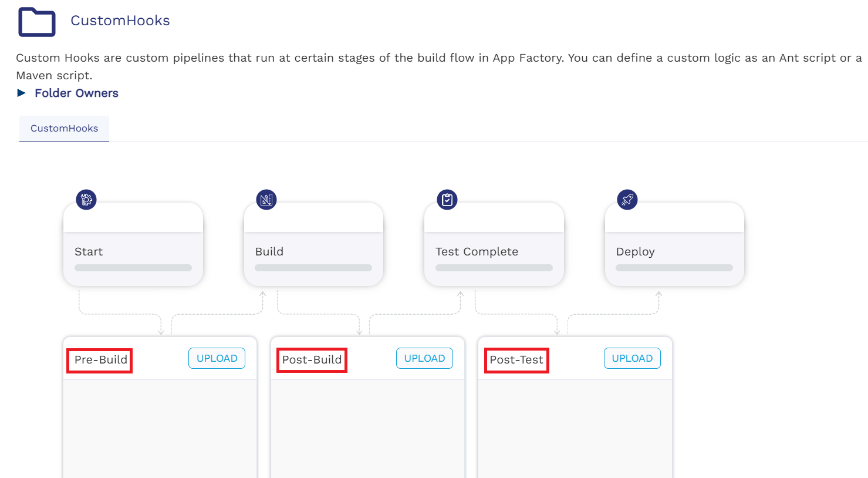Open the Folder Owners section label
Screen dimensions: 868x478
tap(76, 93)
